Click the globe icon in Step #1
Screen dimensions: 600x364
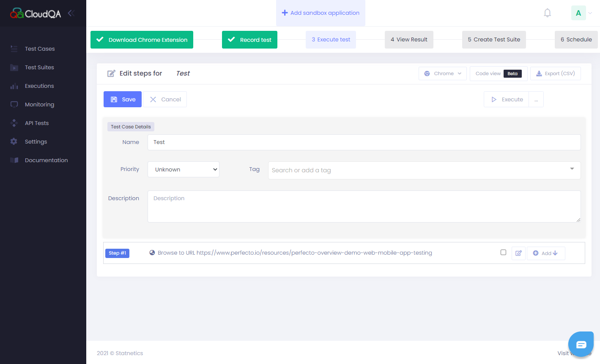(152, 253)
